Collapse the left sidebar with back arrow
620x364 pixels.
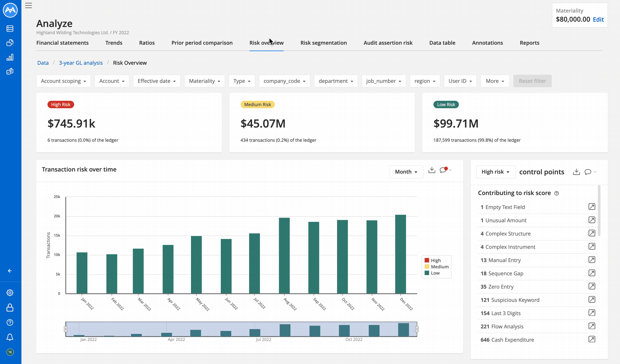pos(10,271)
